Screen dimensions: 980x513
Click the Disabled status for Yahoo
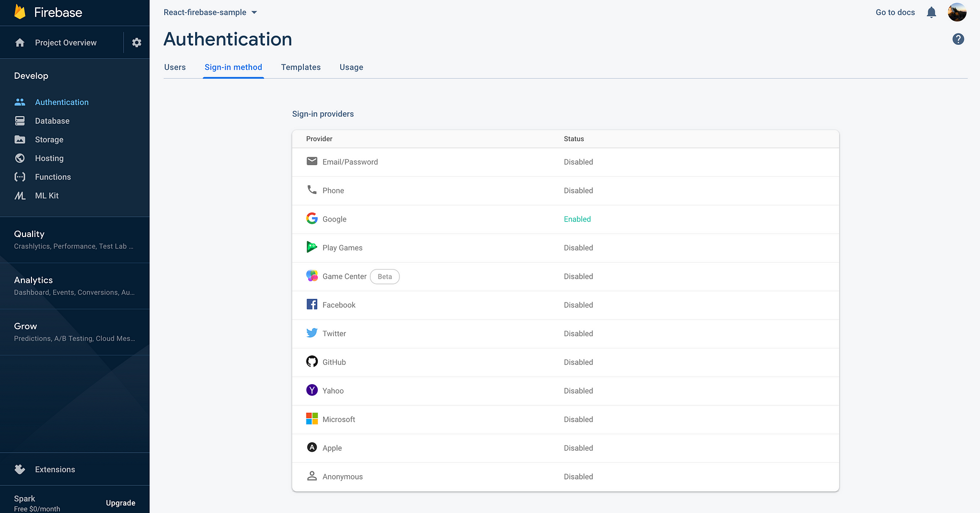tap(579, 390)
